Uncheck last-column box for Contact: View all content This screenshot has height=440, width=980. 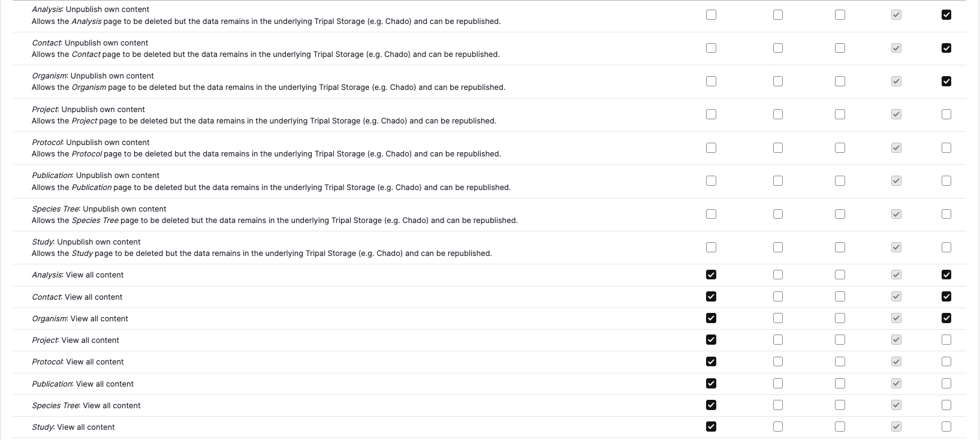coord(946,296)
